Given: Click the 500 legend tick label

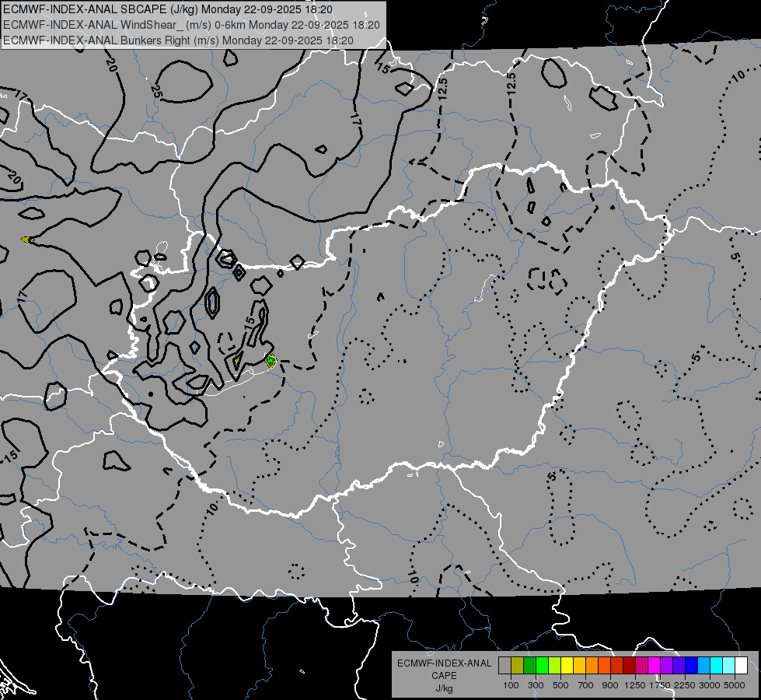Looking at the screenshot, I should tap(560, 685).
